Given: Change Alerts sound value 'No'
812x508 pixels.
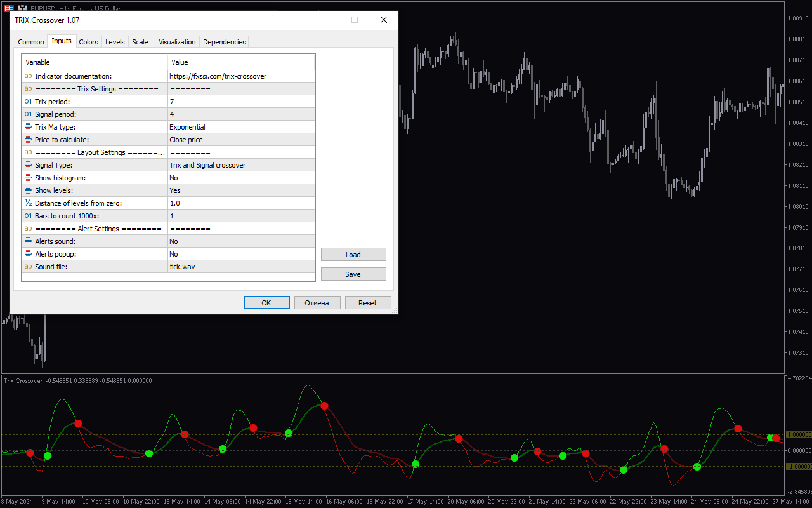Looking at the screenshot, I should [x=241, y=241].
